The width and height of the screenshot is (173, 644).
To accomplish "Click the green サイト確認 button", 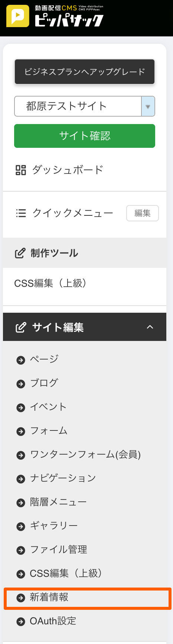I will pos(85,136).
